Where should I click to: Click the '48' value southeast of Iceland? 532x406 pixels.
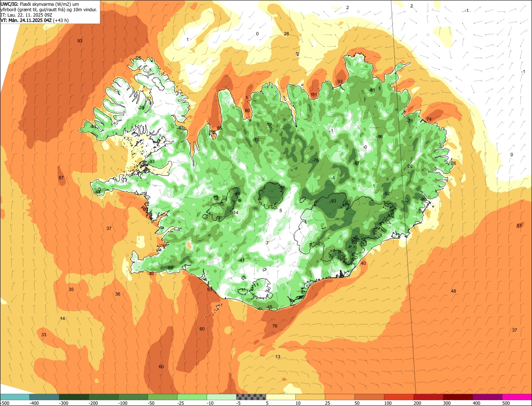pos(453,291)
